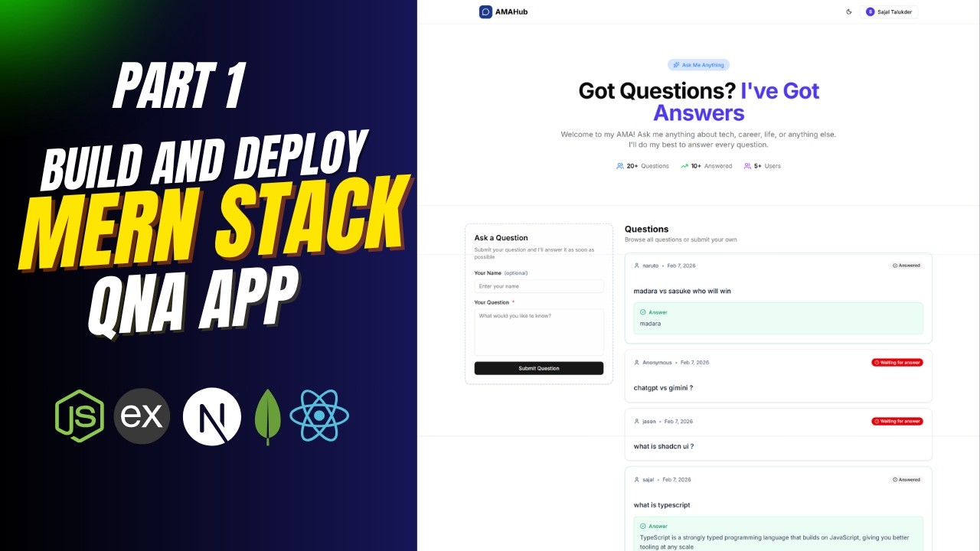Click the user icon next to jason
The height and width of the screenshot is (551, 980).
click(x=637, y=422)
